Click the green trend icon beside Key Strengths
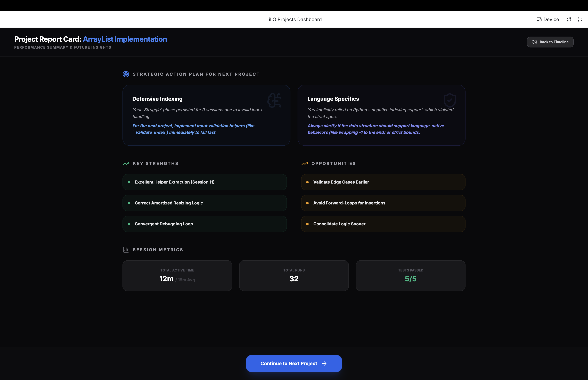The height and width of the screenshot is (380, 588). (x=126, y=164)
